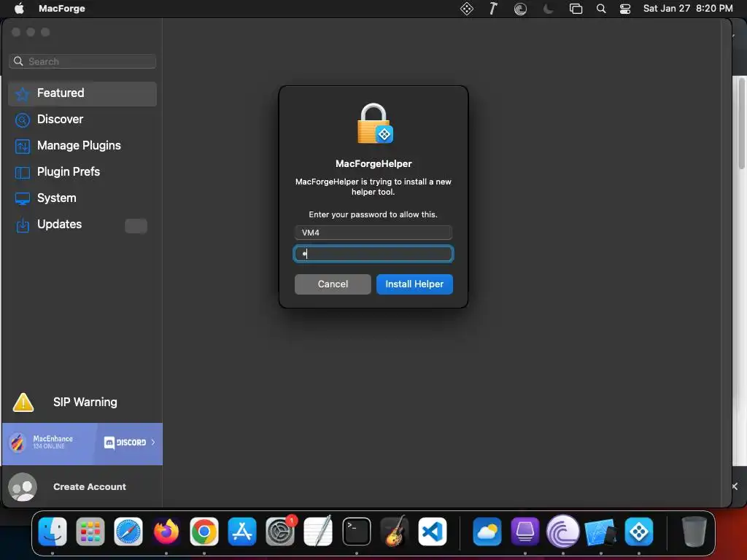The width and height of the screenshot is (747, 560).
Task: Click the account avatar icon
Action: 23,486
